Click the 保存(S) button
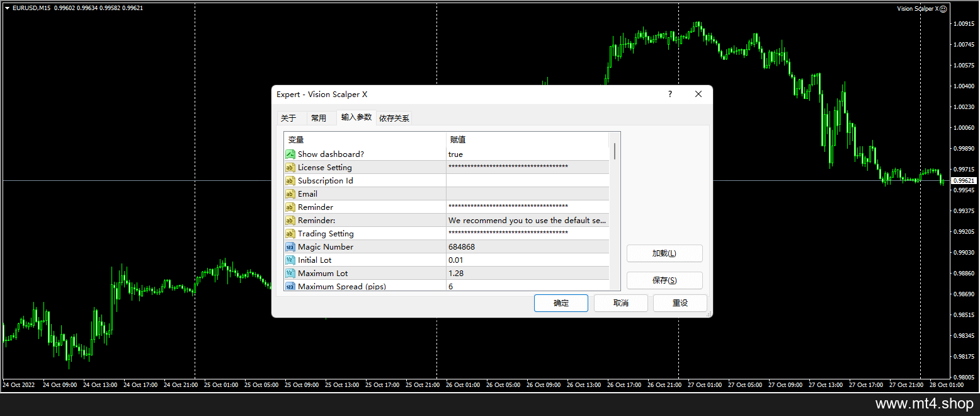980x416 pixels. (664, 280)
